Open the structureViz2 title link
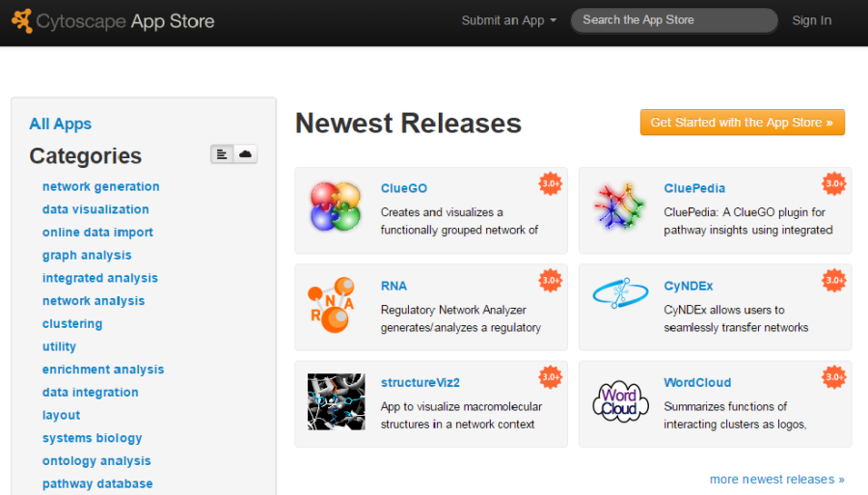This screenshot has height=495, width=868. 420,383
